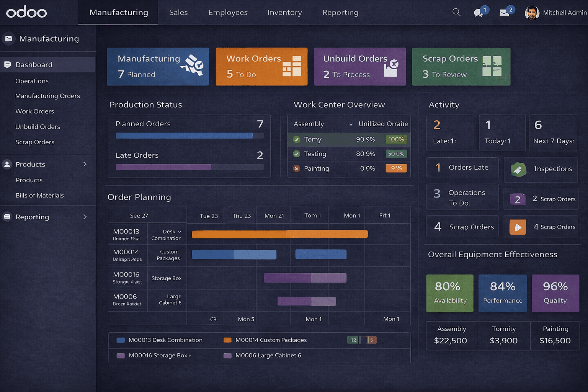Open the mail inbox icon
Screen dimensions: 588x392
(505, 13)
